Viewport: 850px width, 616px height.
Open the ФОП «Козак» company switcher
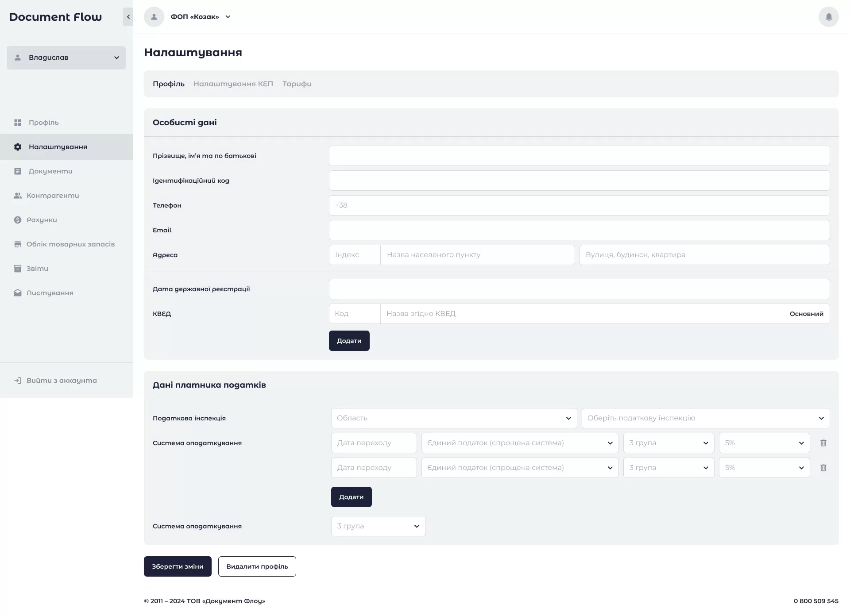201,17
